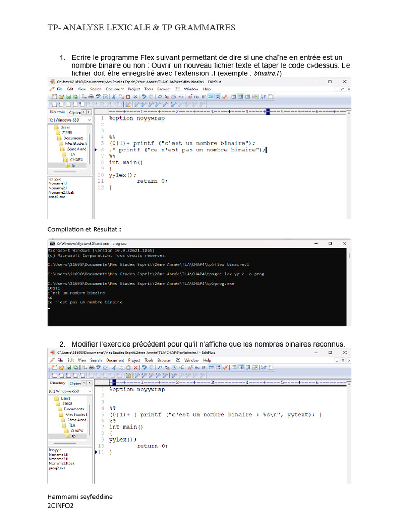This screenshot has width=399, height=532.
Task: Click lex.yy.c in bottom window file list
Action: 55,450
